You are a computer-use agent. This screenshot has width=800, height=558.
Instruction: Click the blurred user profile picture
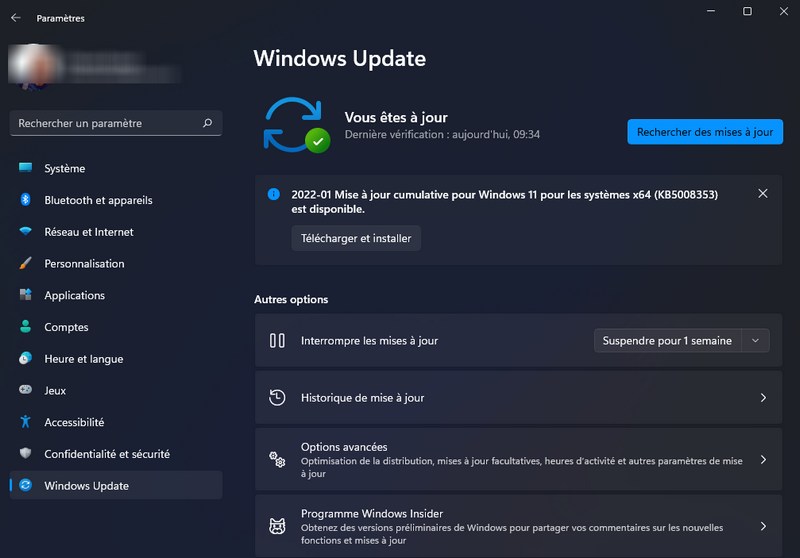coord(34,66)
